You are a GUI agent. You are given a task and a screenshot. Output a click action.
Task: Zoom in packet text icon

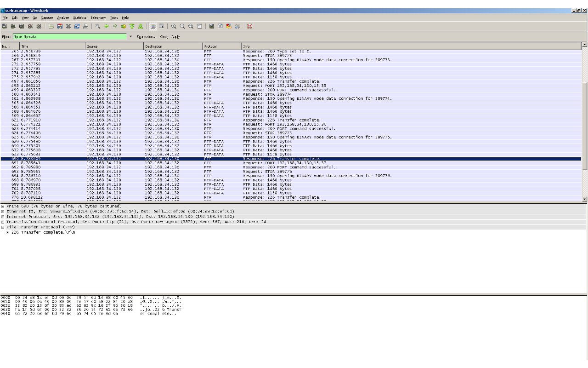(x=174, y=26)
